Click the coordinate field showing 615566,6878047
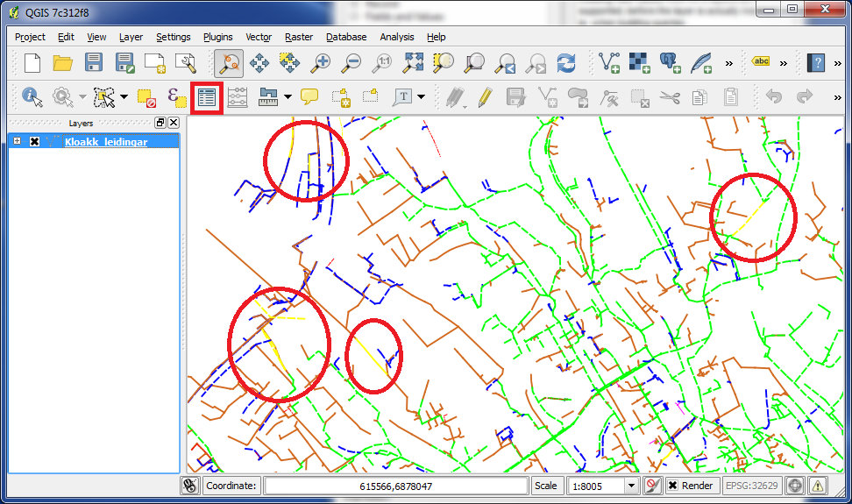 pyautogui.click(x=396, y=486)
